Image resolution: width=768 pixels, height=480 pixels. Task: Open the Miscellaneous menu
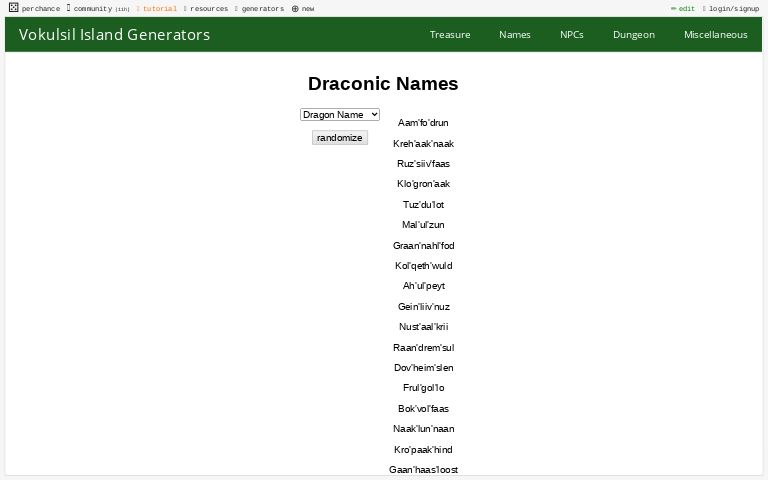click(715, 34)
